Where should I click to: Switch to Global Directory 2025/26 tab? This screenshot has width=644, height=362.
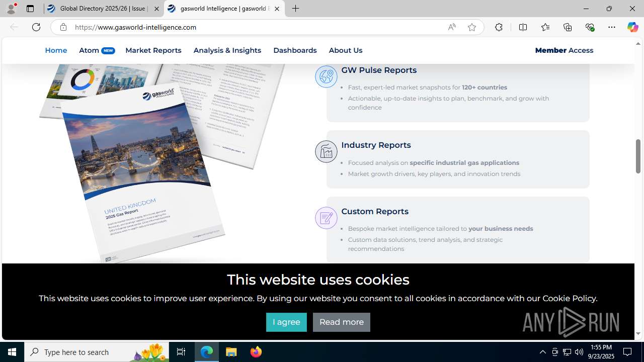103,9
